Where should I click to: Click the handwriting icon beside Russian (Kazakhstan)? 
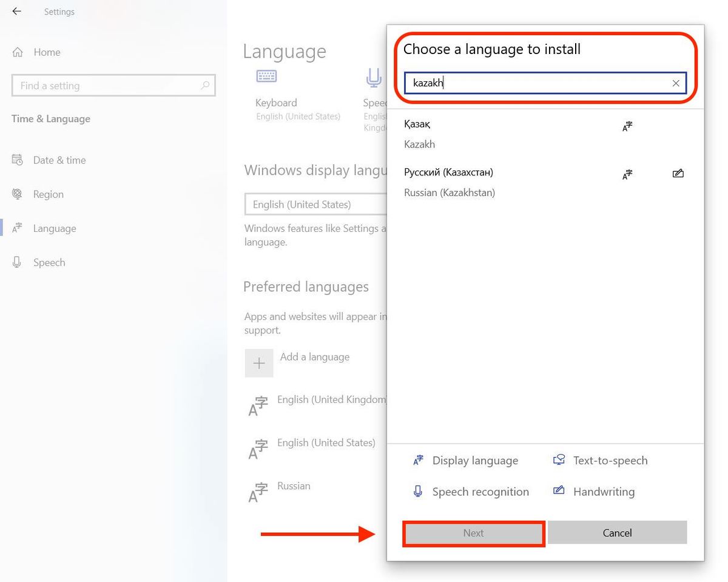click(x=678, y=173)
